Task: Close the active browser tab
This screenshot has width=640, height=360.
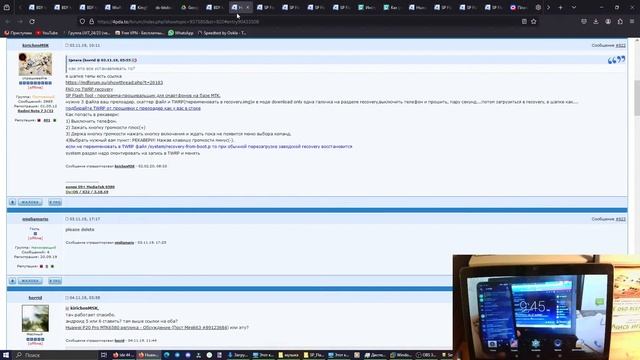Action: [x=247, y=7]
